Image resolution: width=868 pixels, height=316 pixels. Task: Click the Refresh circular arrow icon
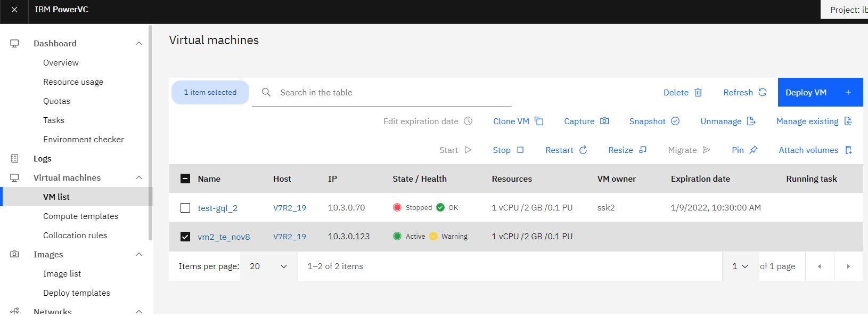pyautogui.click(x=763, y=93)
